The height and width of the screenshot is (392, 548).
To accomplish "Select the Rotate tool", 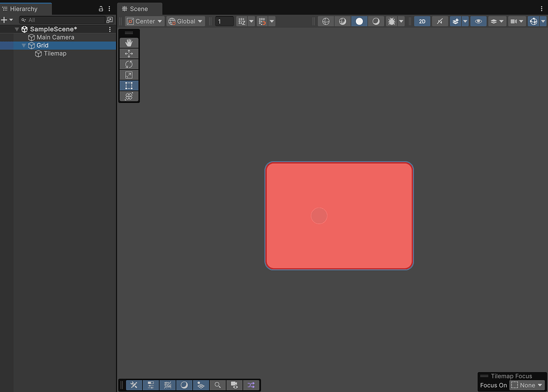I will click(129, 64).
